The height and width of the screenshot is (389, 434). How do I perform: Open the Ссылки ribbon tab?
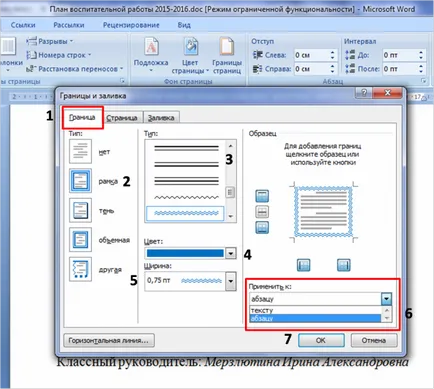(23, 25)
